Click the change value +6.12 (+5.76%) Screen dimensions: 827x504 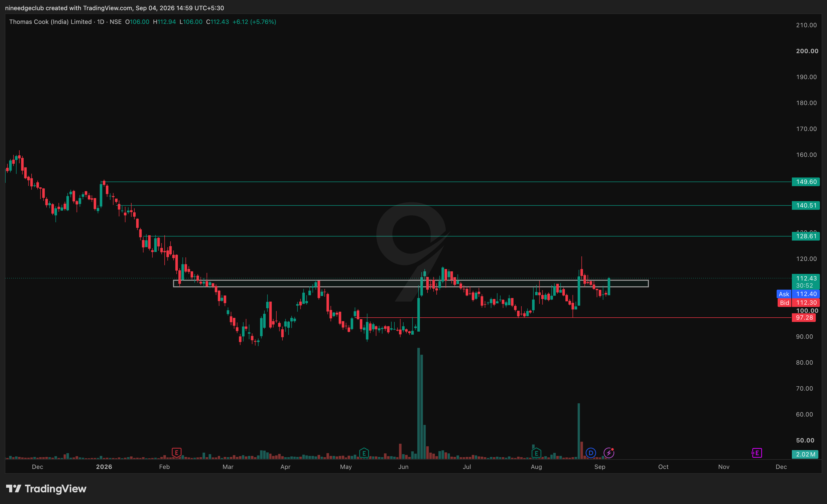(x=254, y=22)
